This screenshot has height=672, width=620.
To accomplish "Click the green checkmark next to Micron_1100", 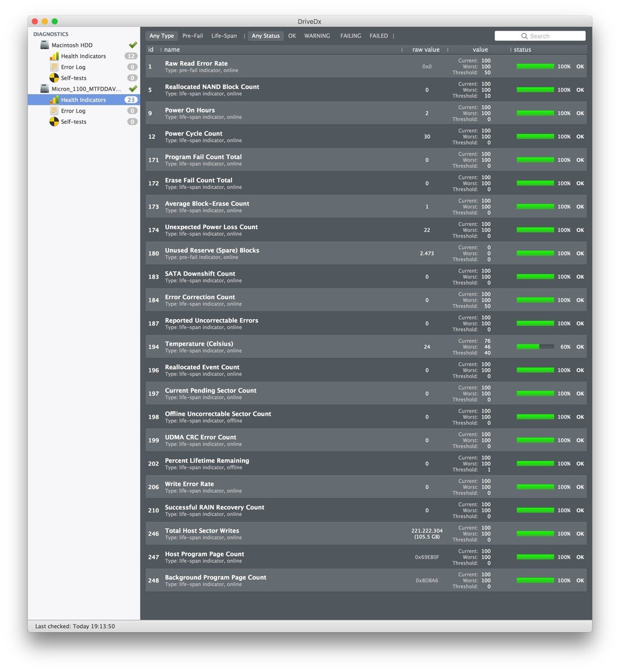I will [133, 88].
